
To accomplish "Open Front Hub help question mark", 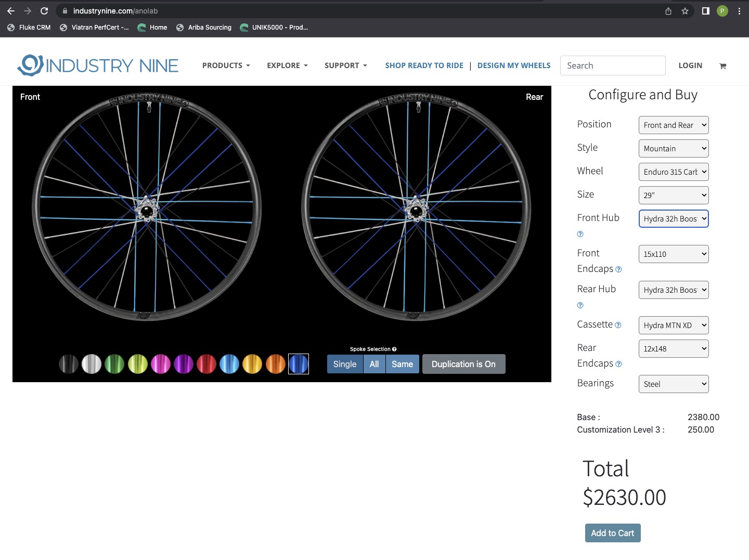I will coord(580,234).
